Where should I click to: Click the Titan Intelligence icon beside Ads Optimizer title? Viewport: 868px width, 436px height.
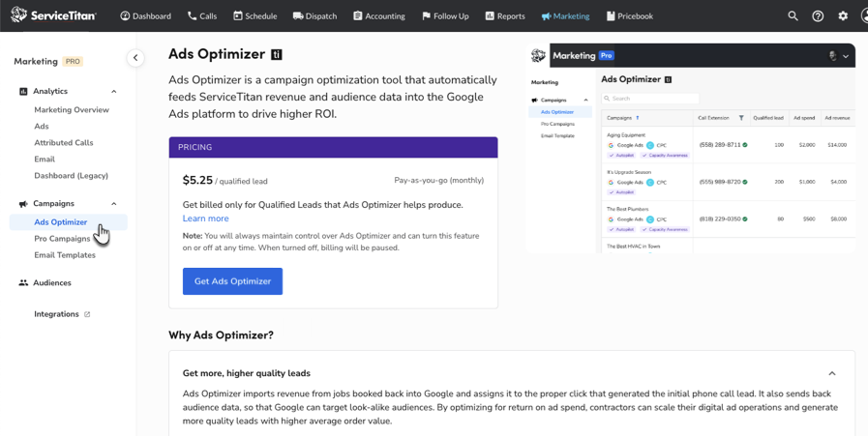(277, 54)
